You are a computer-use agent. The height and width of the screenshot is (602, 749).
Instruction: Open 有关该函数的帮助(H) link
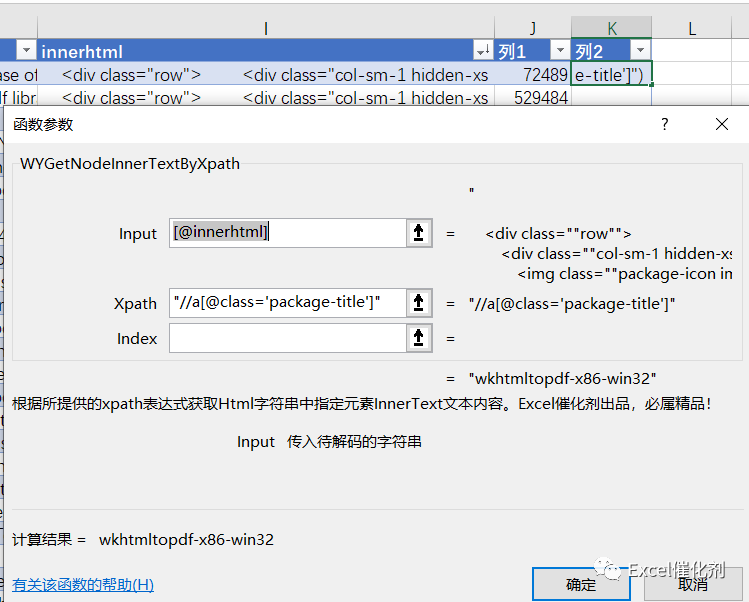click(83, 585)
